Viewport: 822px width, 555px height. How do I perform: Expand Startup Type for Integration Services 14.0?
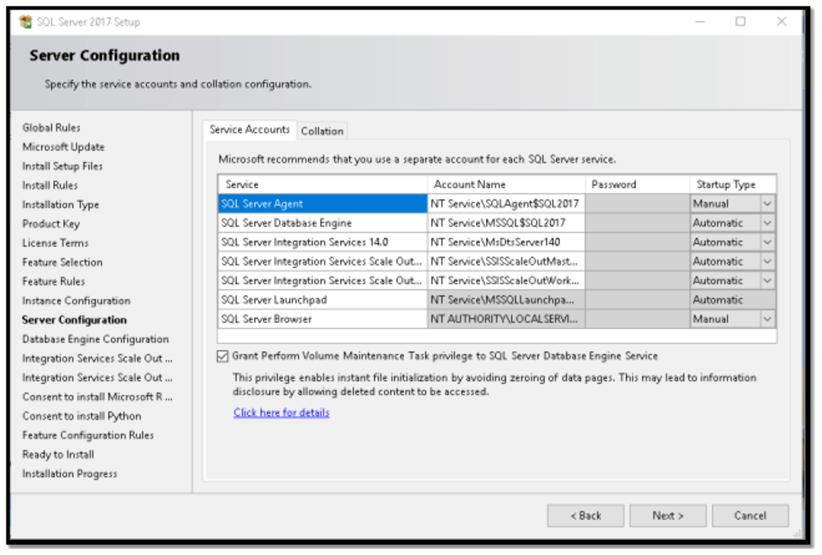(767, 242)
